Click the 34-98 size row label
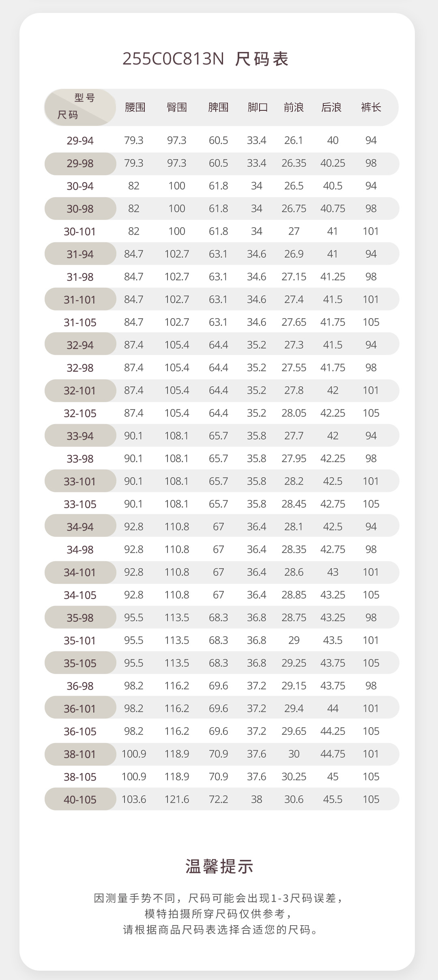This screenshot has height=980, width=438. point(80,550)
